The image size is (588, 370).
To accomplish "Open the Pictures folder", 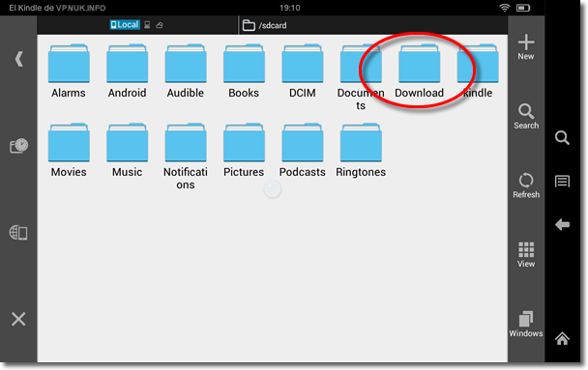I will tap(244, 150).
